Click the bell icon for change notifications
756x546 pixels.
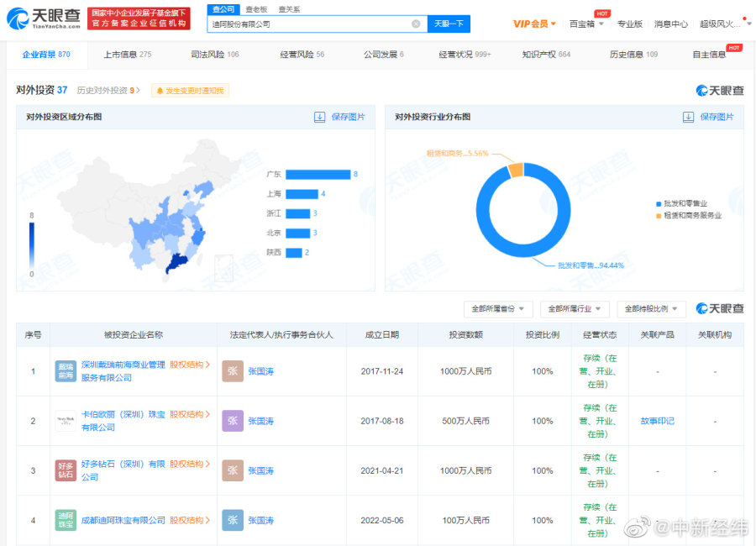[159, 91]
